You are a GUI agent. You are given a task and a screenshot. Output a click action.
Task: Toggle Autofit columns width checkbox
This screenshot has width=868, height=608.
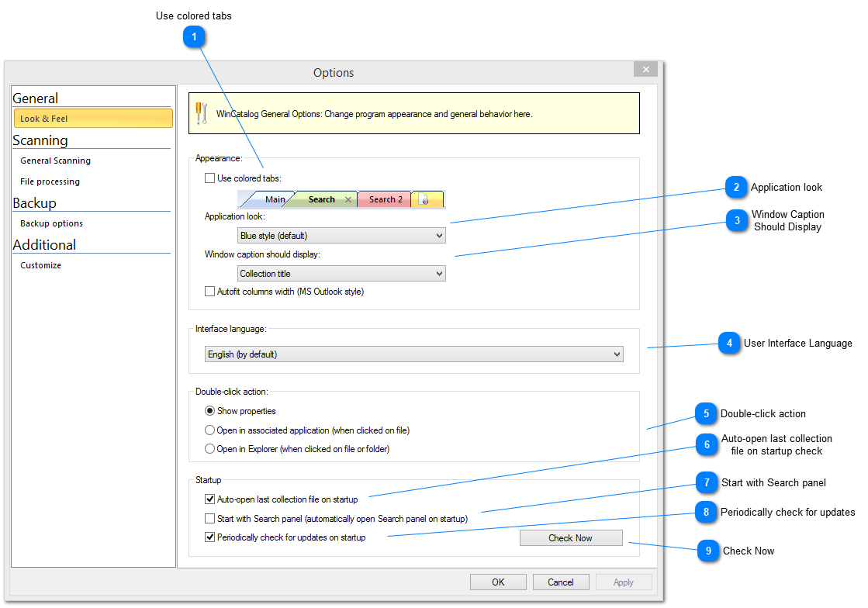pyautogui.click(x=209, y=292)
